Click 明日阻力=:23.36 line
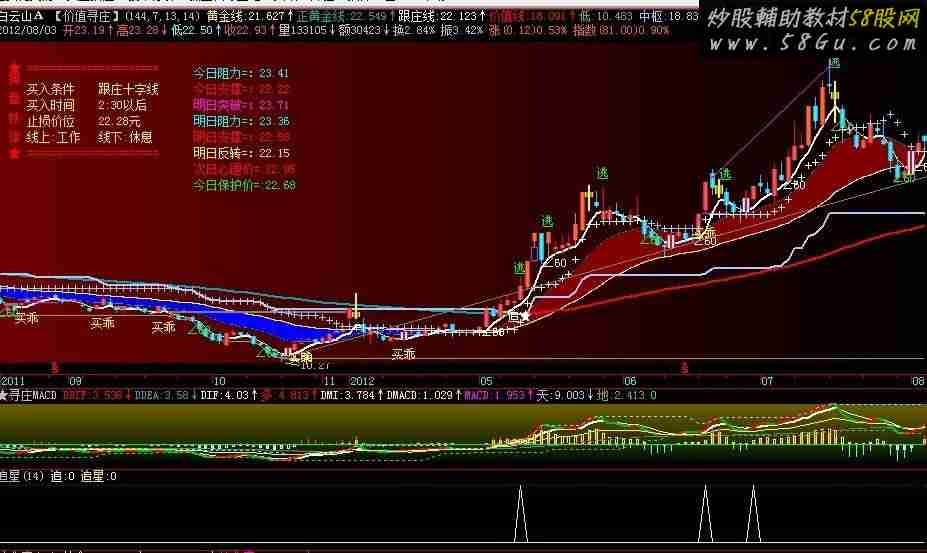The image size is (927, 553). pyautogui.click(x=241, y=121)
